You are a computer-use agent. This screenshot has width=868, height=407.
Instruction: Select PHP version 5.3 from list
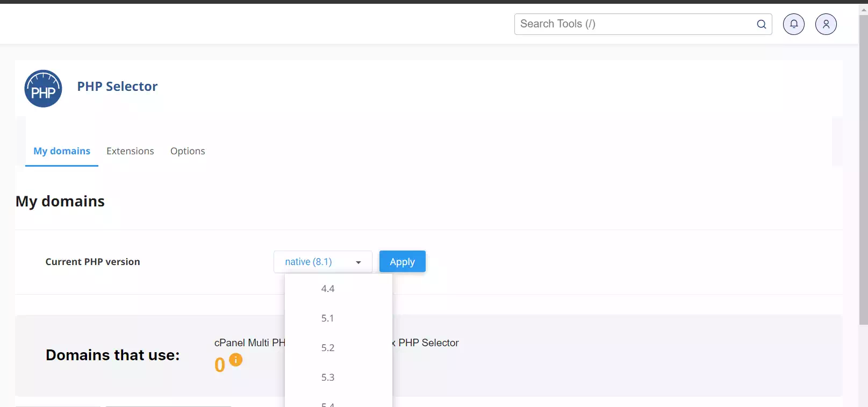(339, 377)
